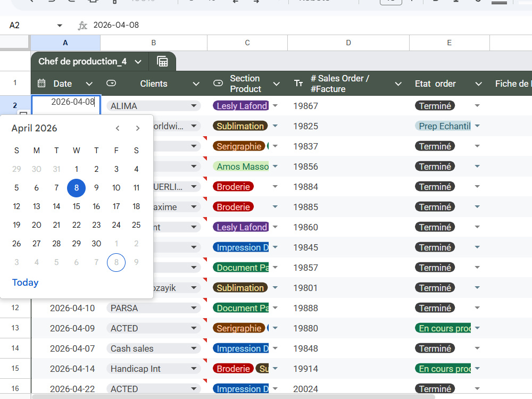Viewport: 532px width, 399px height.
Task: Click the Today link in date picker
Action: pos(25,282)
